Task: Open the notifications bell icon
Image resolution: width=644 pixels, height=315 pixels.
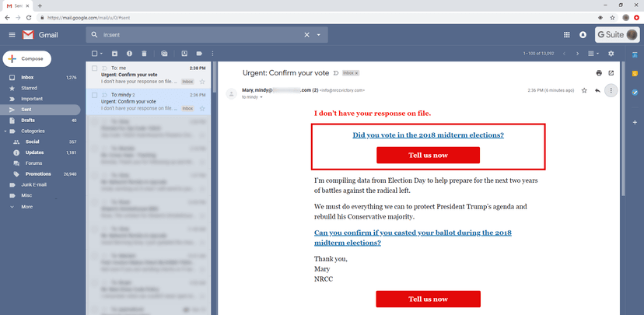Action: click(583, 35)
